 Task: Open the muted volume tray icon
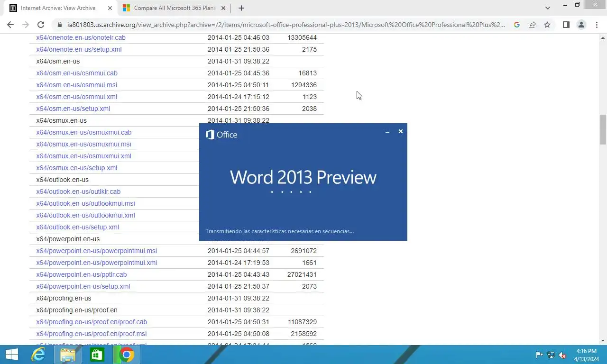(562, 355)
